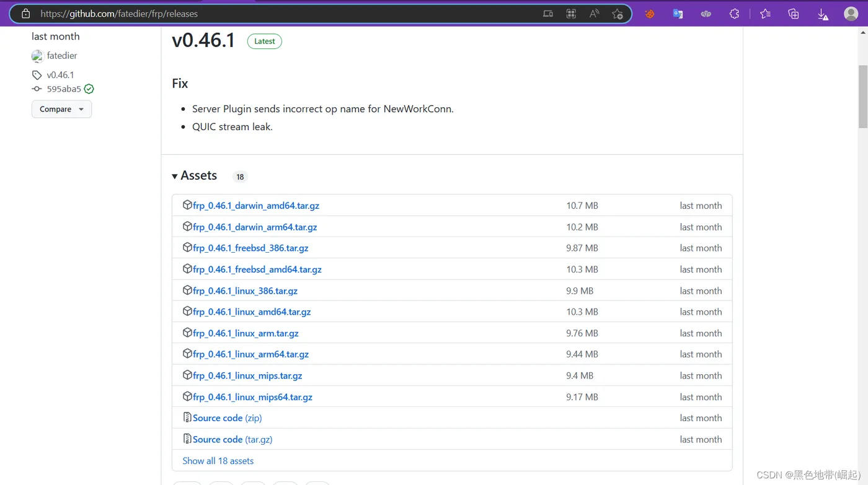
Task: Click the send-to-devices icon in address bar
Action: tap(547, 14)
